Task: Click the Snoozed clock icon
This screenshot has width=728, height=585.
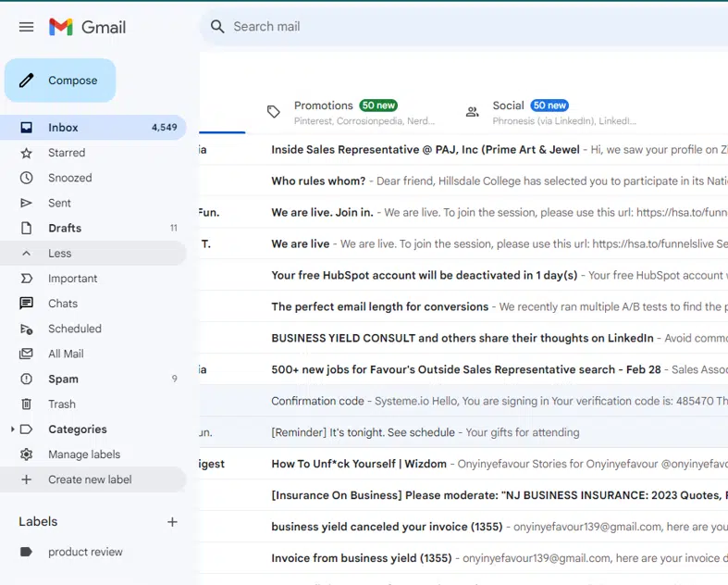Action: tap(27, 178)
